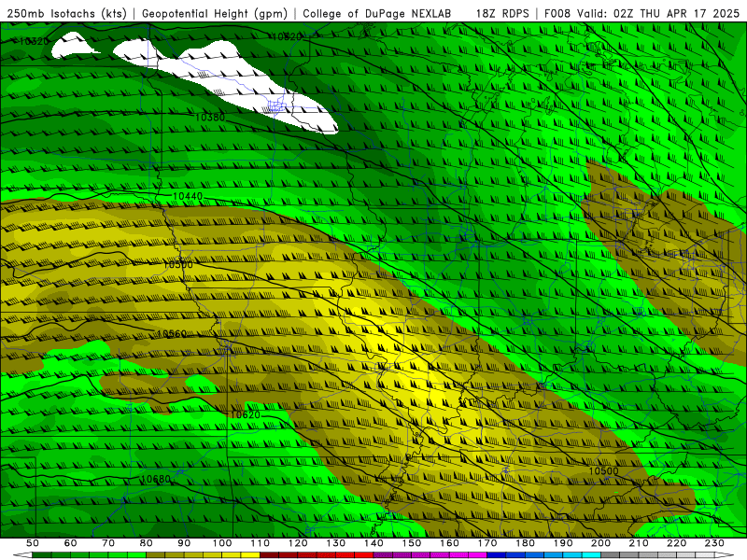Click the cyan swatch just before 200
747x560 pixels.
click(x=591, y=555)
